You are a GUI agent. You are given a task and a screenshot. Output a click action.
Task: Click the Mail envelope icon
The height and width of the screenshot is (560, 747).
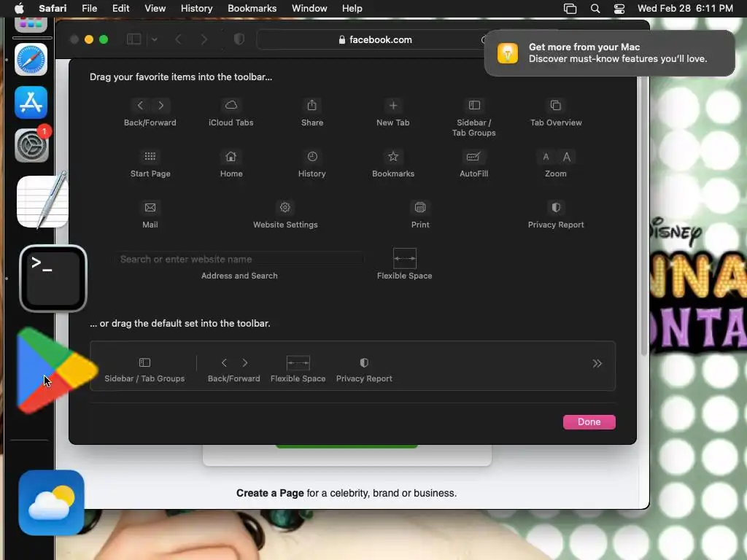pos(150,207)
